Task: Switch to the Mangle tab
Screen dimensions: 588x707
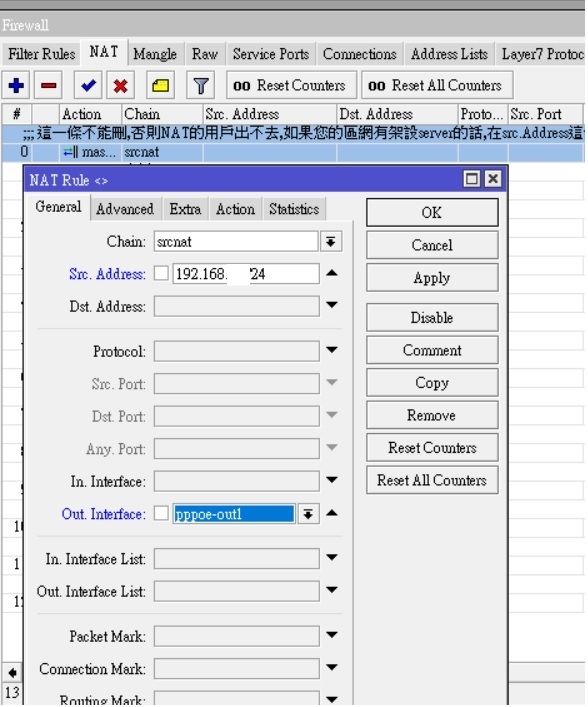Action: click(155, 54)
